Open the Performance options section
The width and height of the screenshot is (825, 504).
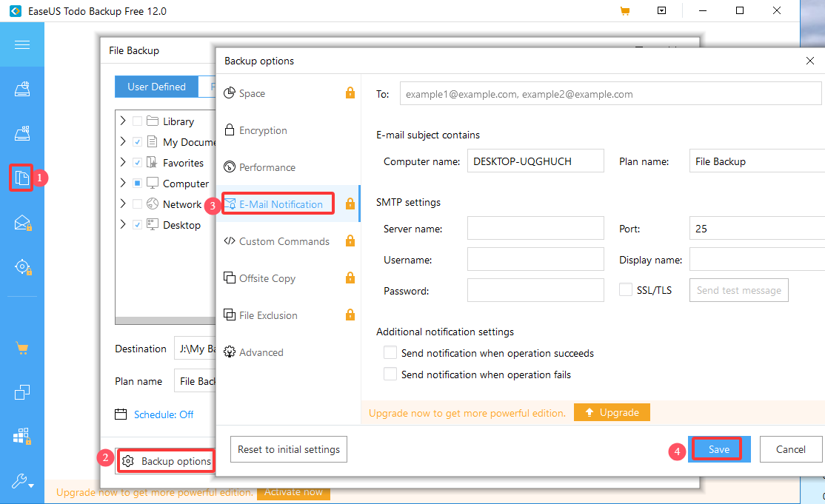pos(288,167)
